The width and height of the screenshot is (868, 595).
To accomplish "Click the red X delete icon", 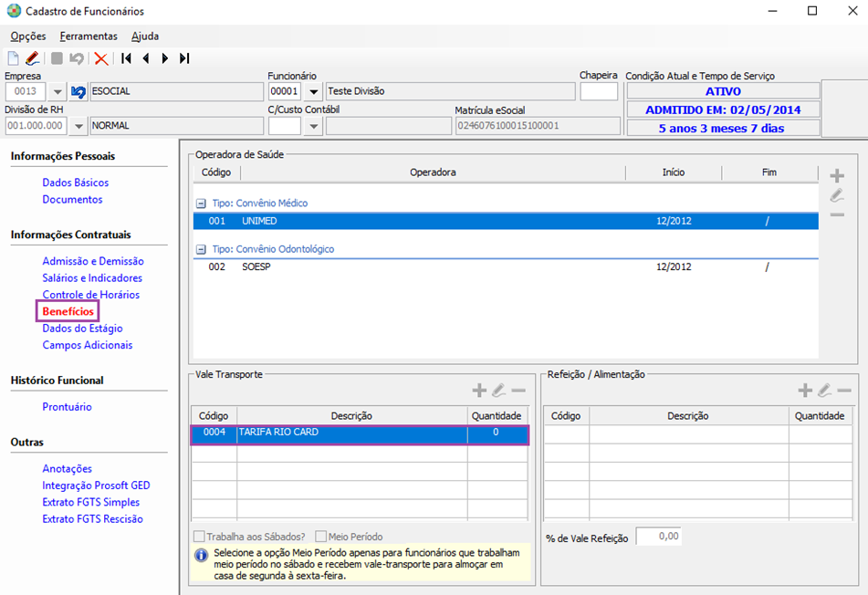I will 100,58.
